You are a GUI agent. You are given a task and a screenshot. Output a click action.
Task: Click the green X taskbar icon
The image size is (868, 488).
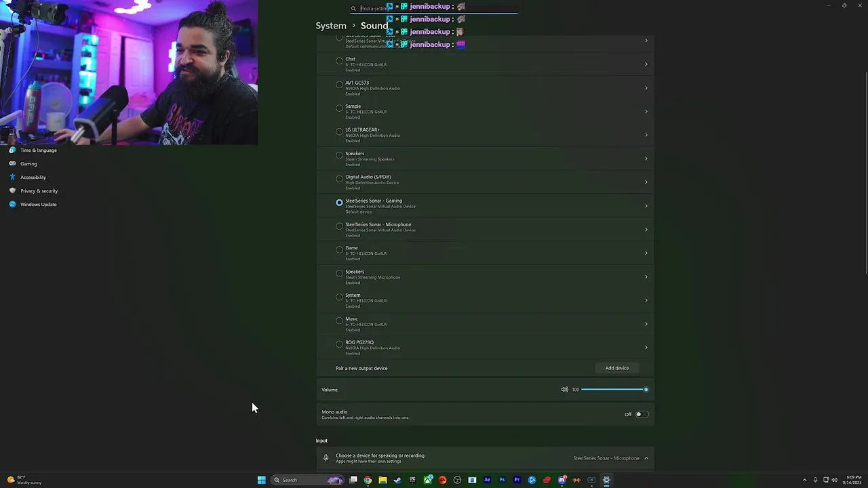pyautogui.click(x=591, y=480)
